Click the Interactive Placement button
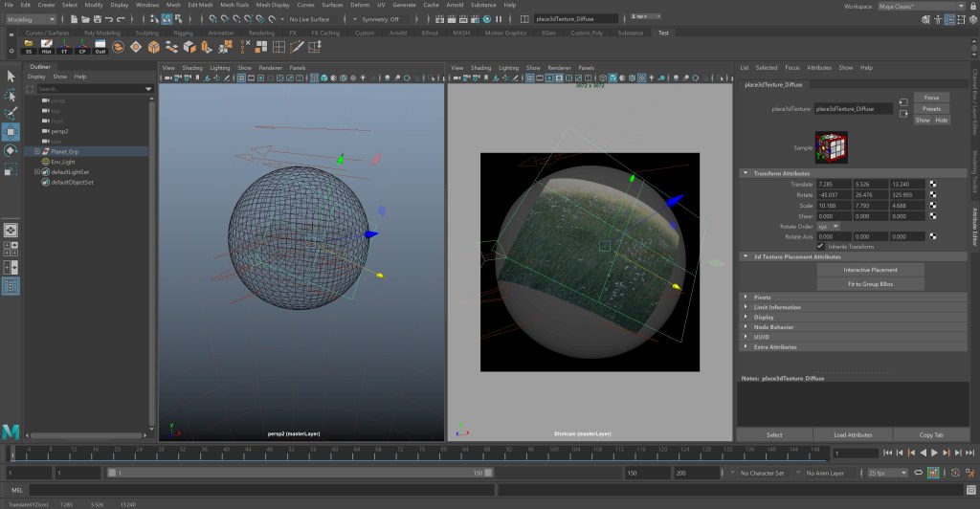 (870, 270)
